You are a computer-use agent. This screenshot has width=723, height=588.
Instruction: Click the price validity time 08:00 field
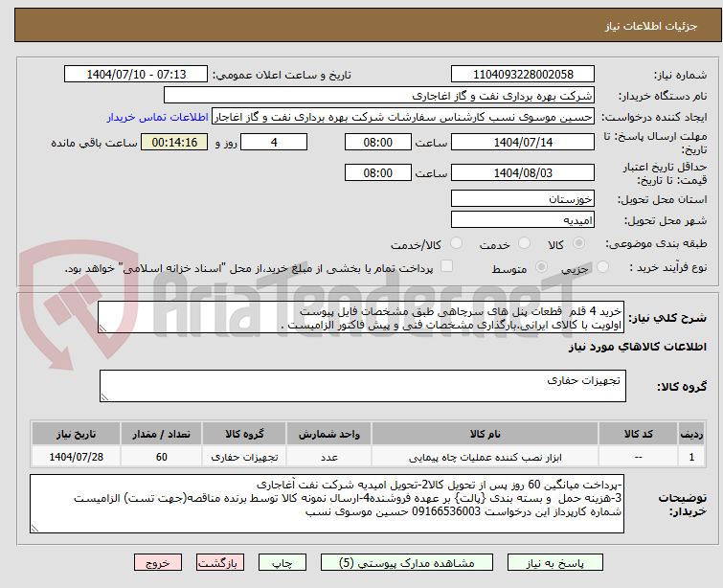(377, 173)
